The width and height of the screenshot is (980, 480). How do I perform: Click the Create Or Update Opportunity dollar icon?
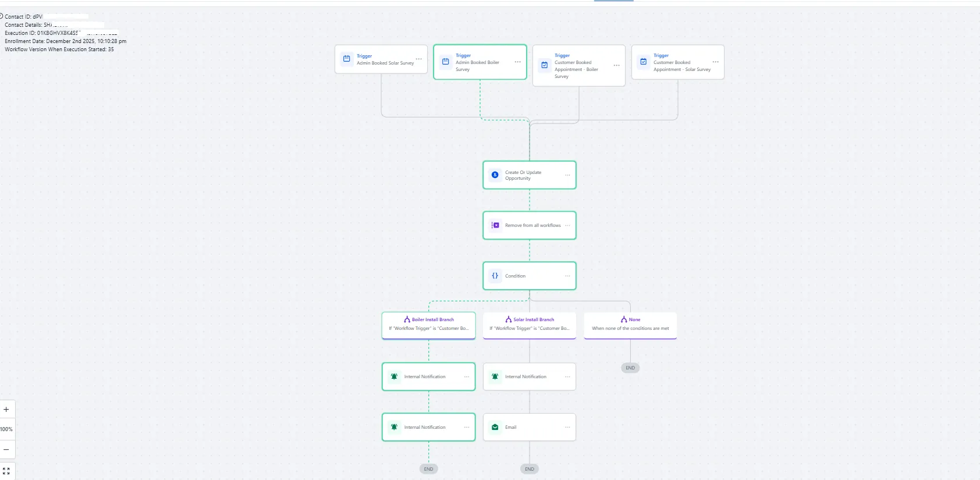pos(495,175)
